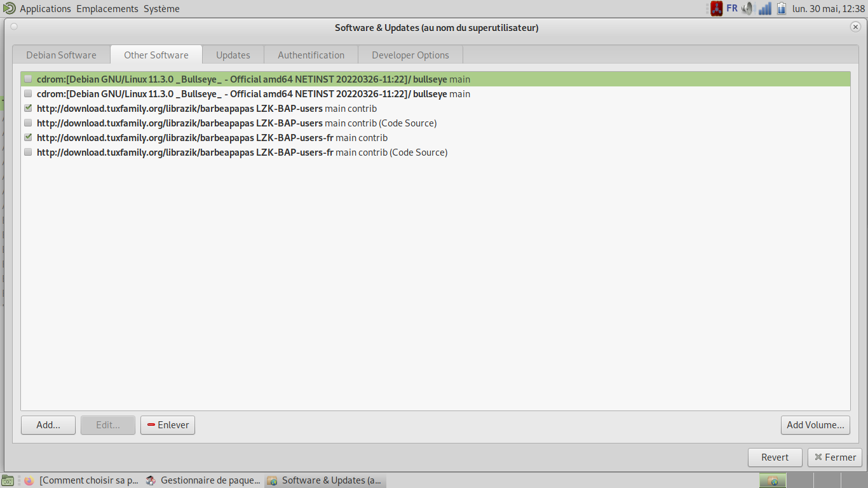Open the Emplacements menu
868x488 pixels.
pos(107,9)
